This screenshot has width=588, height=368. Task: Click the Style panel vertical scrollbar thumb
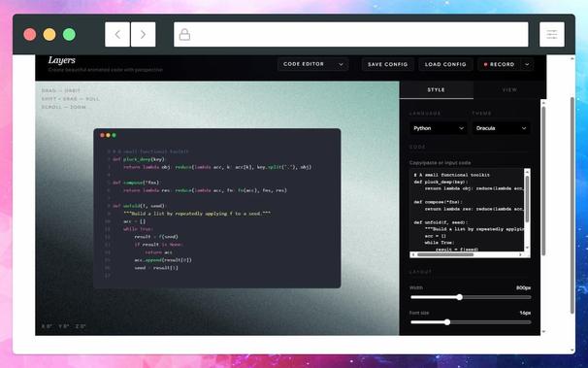(x=543, y=181)
